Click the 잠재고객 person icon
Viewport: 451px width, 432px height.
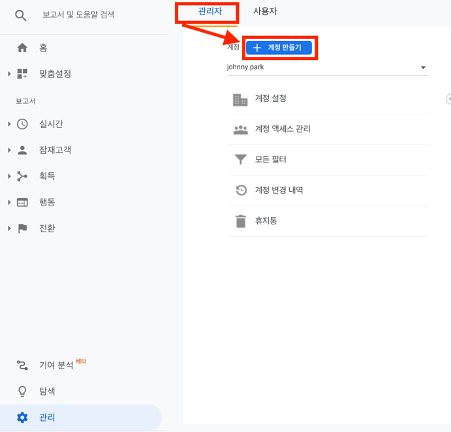[x=22, y=150]
